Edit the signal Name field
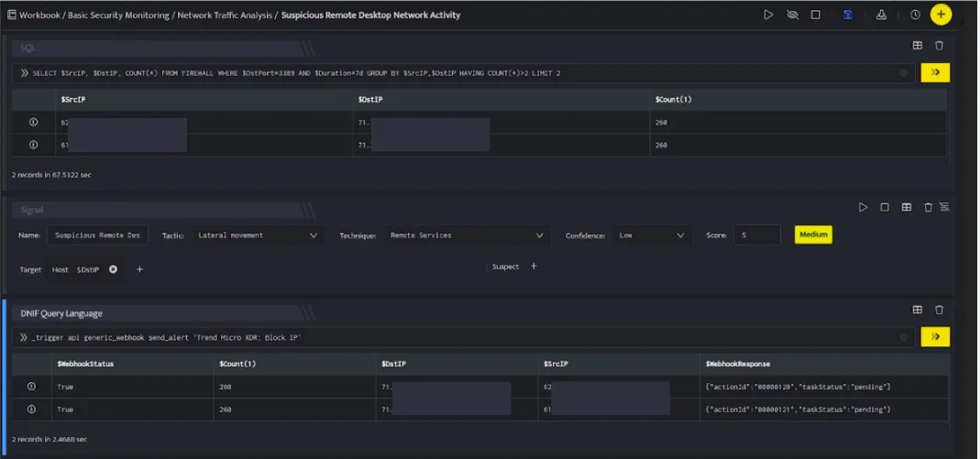Image resolution: width=980 pixels, height=459 pixels. click(x=97, y=235)
